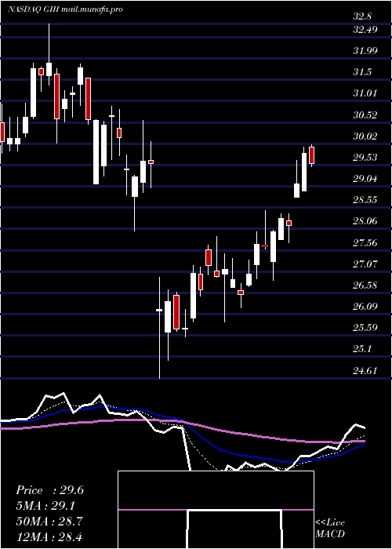Viewport: 392px width, 549px height.
Task: Click the 25.59 price axis label
Action: tap(365, 328)
